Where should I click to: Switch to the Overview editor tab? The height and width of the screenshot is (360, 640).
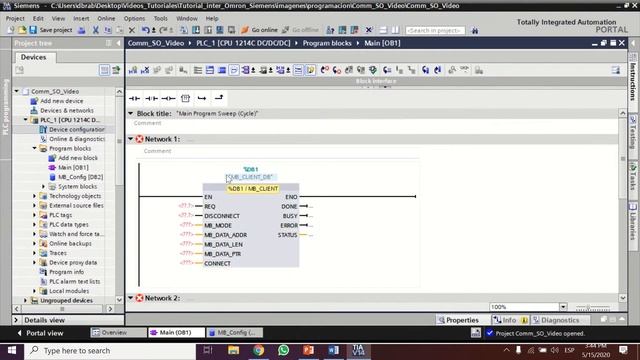(x=118, y=333)
